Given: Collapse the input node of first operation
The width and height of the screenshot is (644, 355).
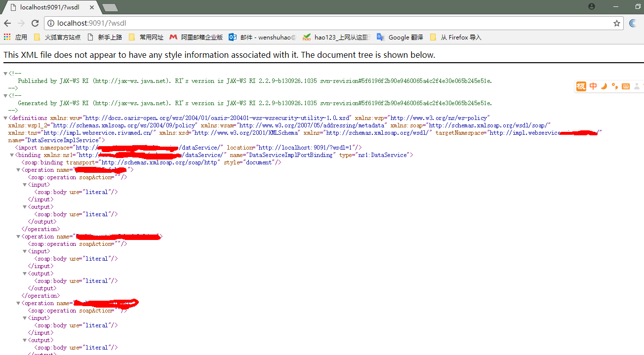Looking at the screenshot, I should tap(25, 185).
